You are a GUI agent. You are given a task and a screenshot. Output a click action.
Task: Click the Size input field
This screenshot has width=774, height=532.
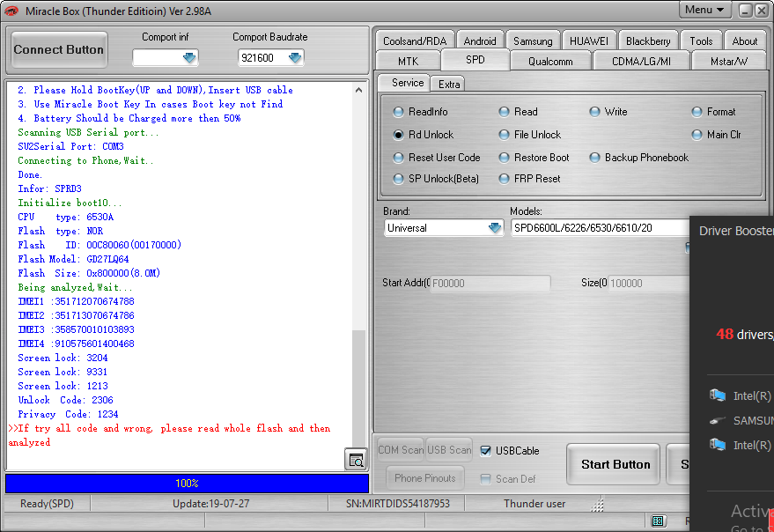[x=649, y=284]
